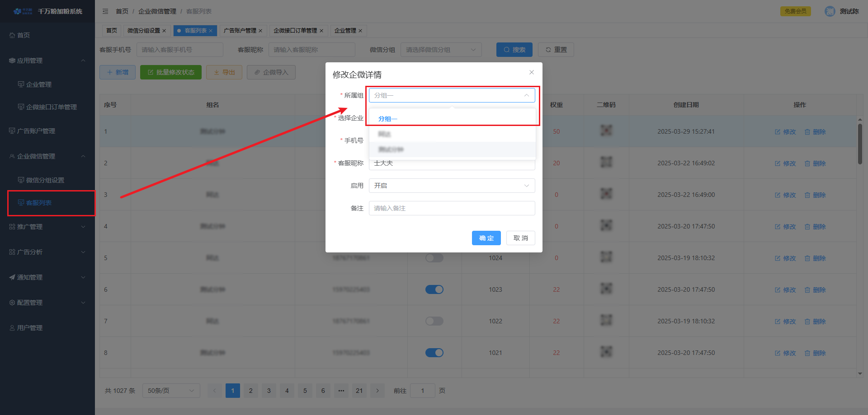
Task: Click the sidebar collapse hamburger icon
Action: (105, 11)
